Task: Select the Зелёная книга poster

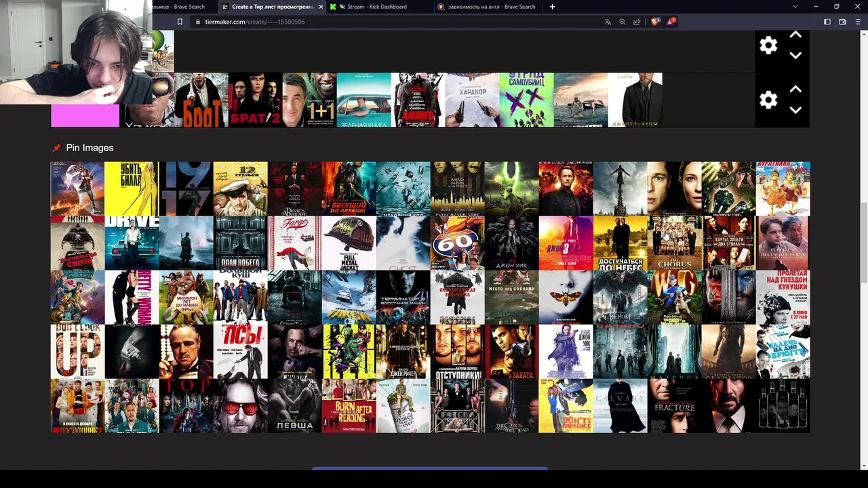Action: click(x=364, y=100)
